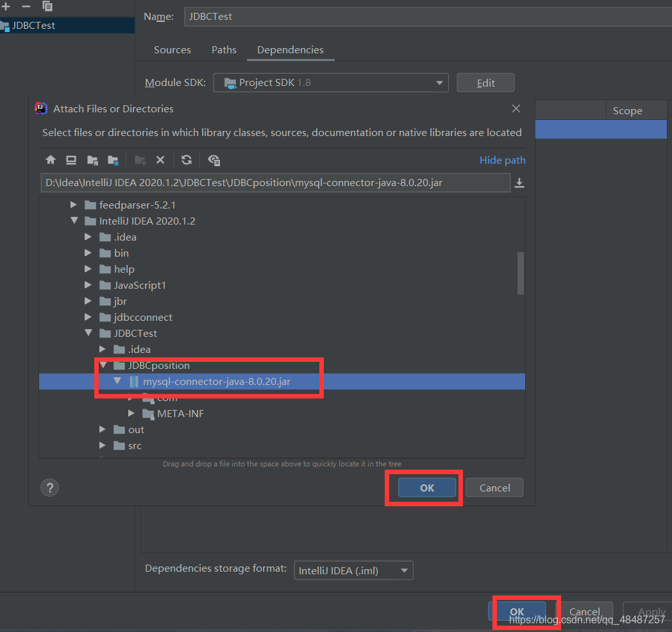
Task: Expand the JavaScript1 folder
Action: point(88,285)
